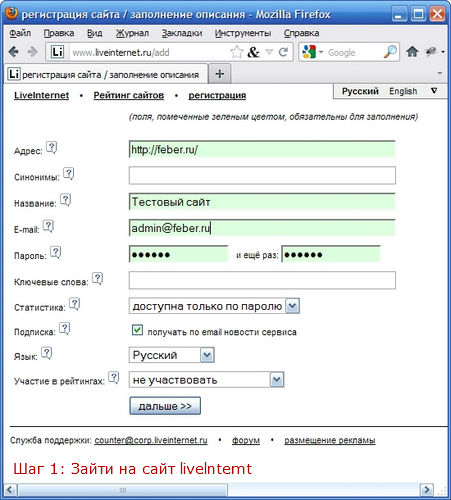451x500 pixels.
Task: Click the counter@corp.liveinternet.ru support email
Action: click(151, 440)
